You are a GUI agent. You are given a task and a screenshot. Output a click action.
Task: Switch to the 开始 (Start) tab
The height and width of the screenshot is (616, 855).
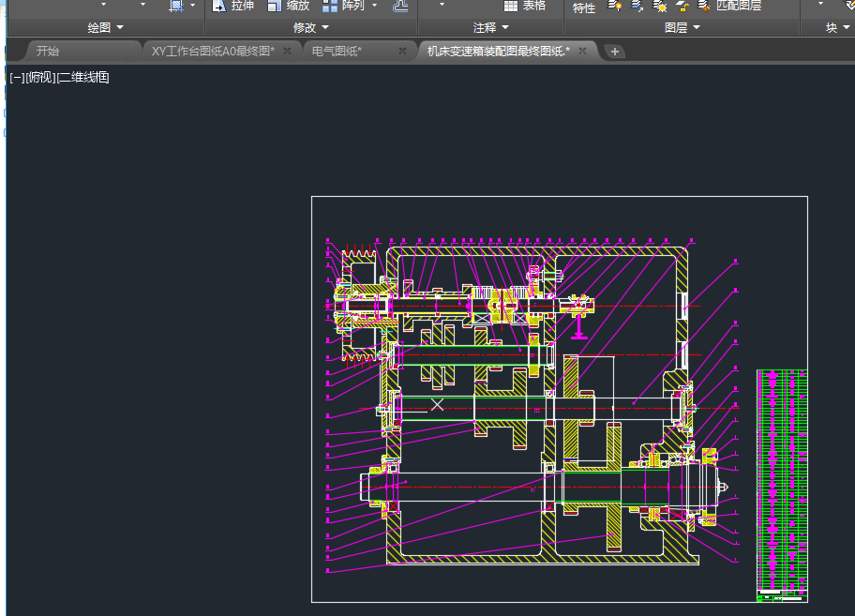(x=47, y=51)
